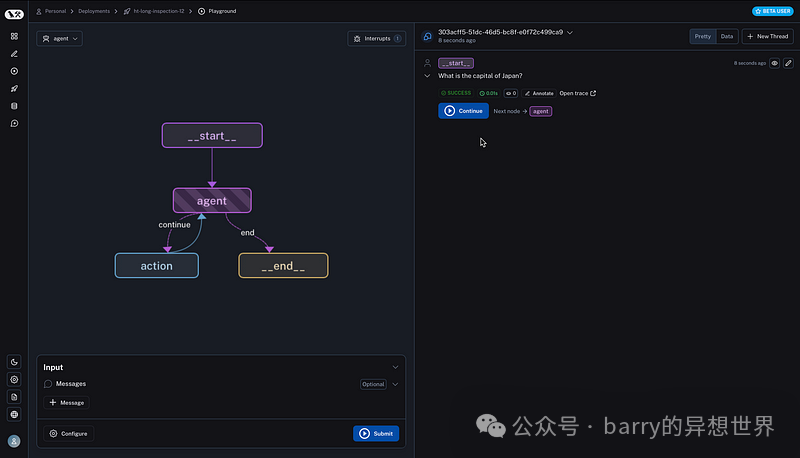
Task: Annotate the run
Action: coord(539,93)
